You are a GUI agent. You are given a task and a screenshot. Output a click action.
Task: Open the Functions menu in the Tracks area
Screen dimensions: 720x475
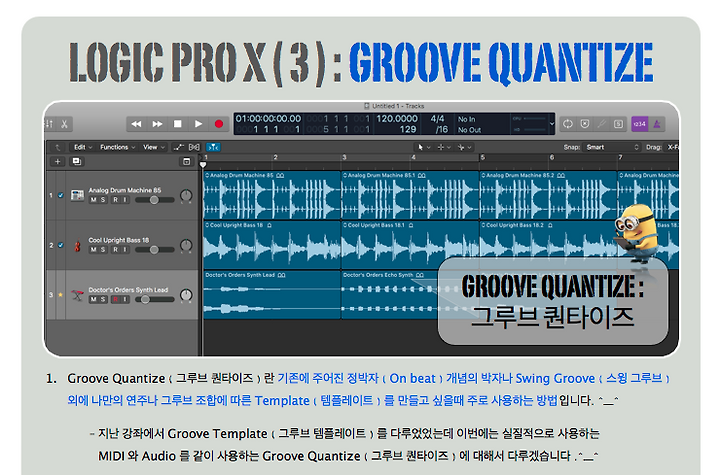[118, 147]
